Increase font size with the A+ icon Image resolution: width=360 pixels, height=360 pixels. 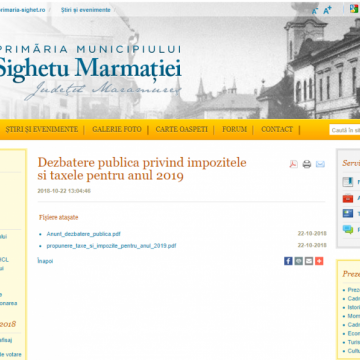[x=327, y=10]
